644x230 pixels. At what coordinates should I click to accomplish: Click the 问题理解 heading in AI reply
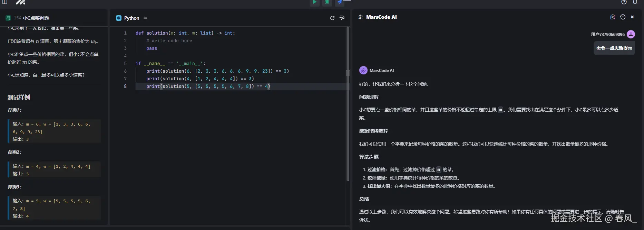click(x=369, y=97)
